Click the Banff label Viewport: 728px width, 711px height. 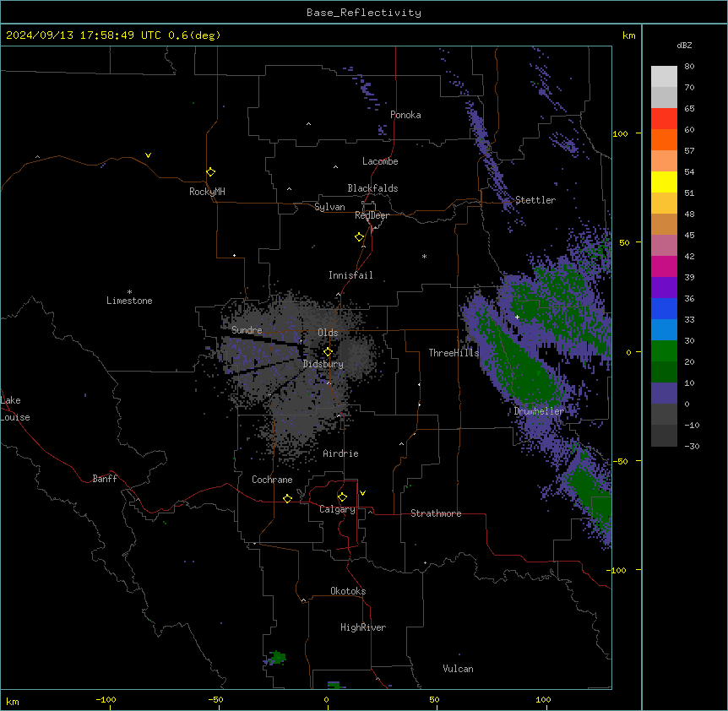pyautogui.click(x=105, y=479)
